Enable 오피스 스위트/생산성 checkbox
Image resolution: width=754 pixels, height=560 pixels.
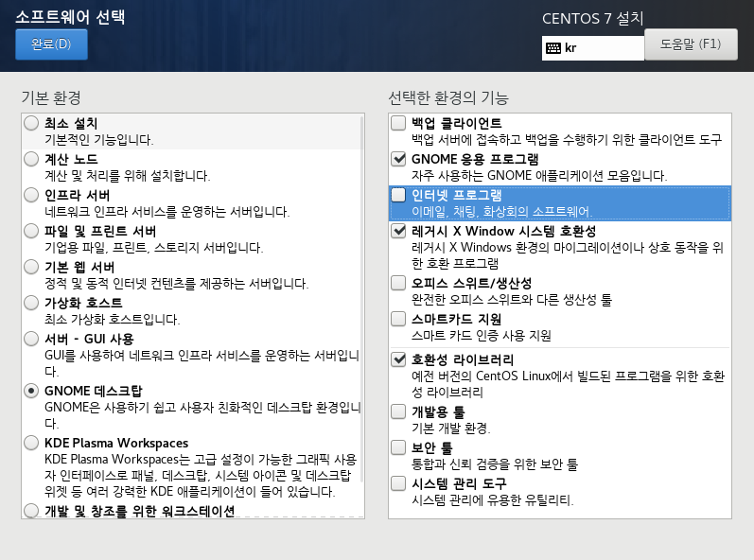[x=398, y=283]
